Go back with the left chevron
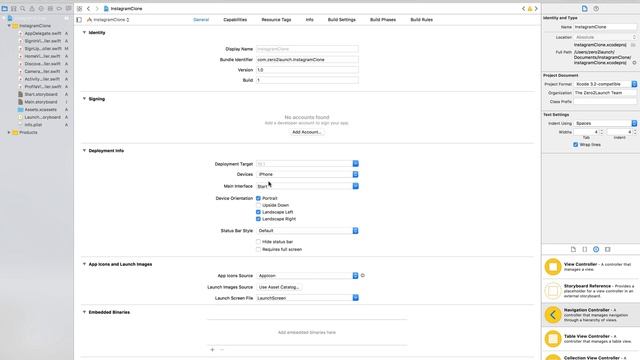This screenshot has width=640, height=360. click(88, 9)
